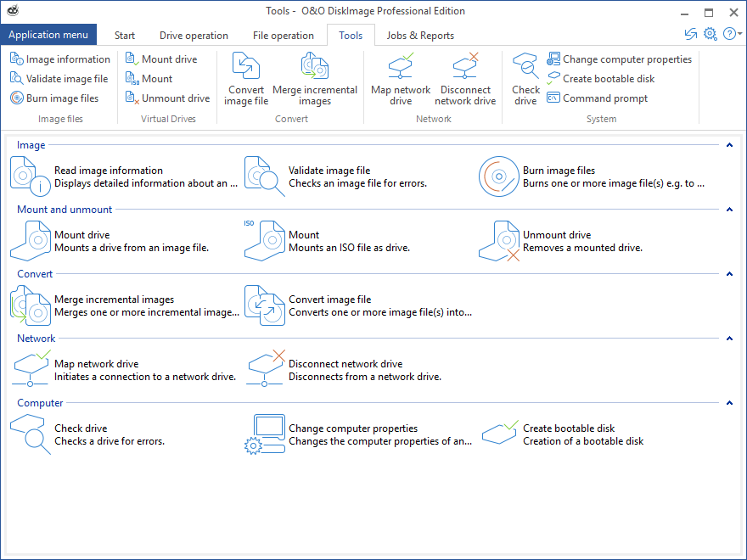This screenshot has width=747, height=560.
Task: Collapse the Image section
Action: pyautogui.click(x=729, y=145)
